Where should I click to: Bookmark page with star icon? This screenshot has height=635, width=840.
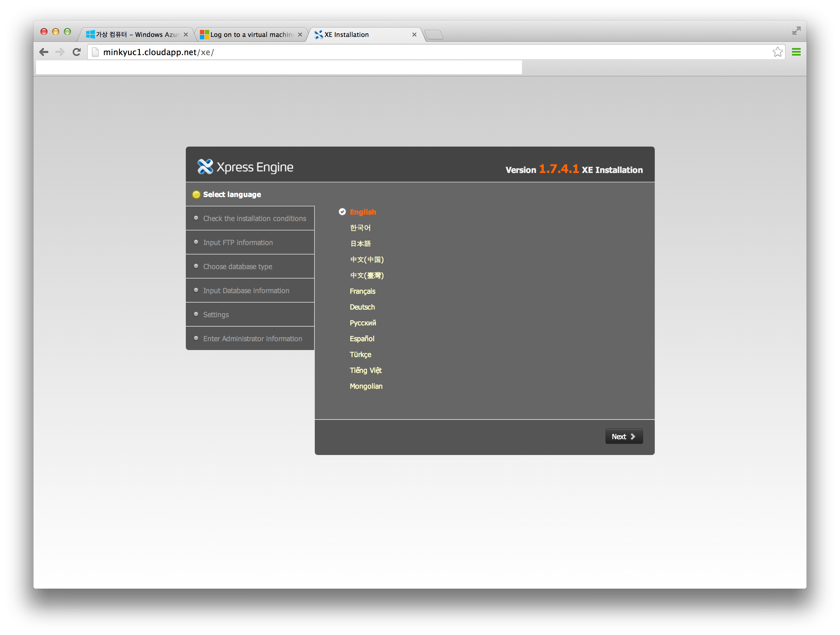(777, 52)
